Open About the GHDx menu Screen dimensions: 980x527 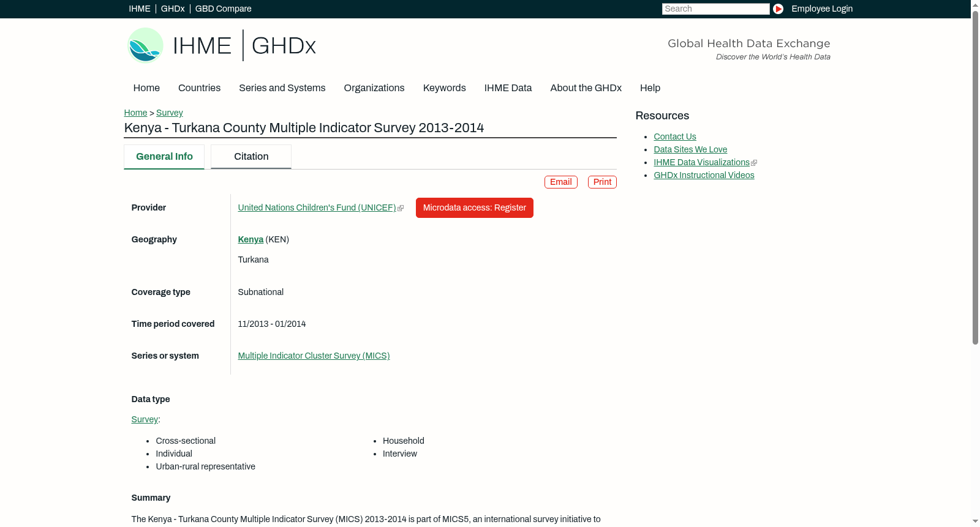586,88
